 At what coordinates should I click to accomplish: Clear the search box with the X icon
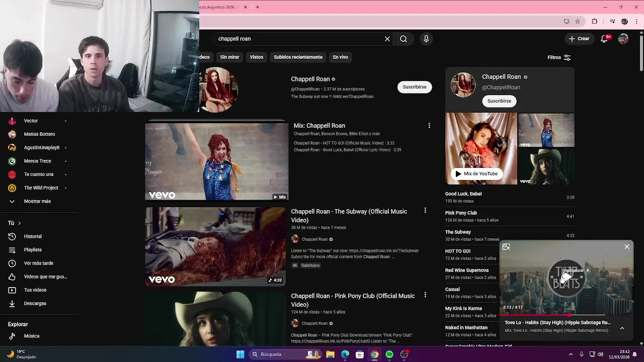click(387, 39)
